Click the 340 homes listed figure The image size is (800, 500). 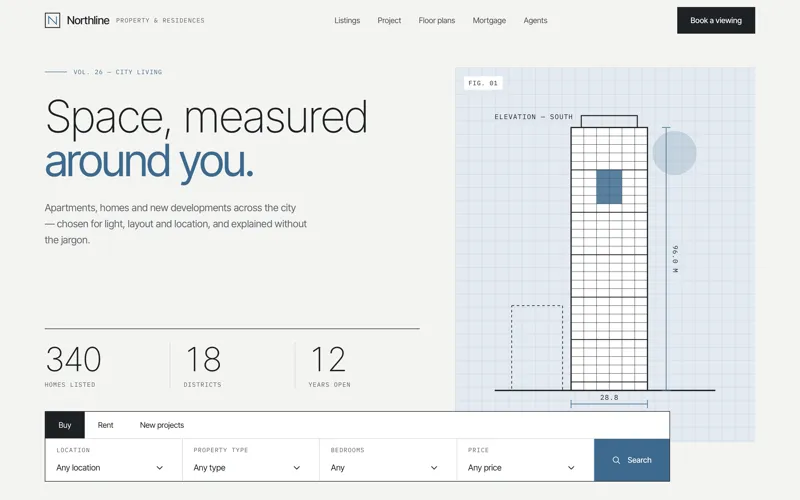tap(73, 359)
